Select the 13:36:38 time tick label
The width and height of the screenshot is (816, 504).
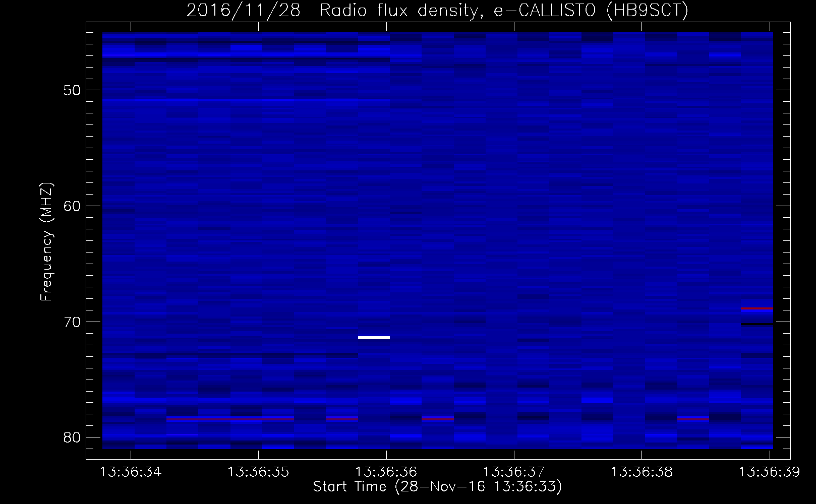pyautogui.click(x=642, y=472)
